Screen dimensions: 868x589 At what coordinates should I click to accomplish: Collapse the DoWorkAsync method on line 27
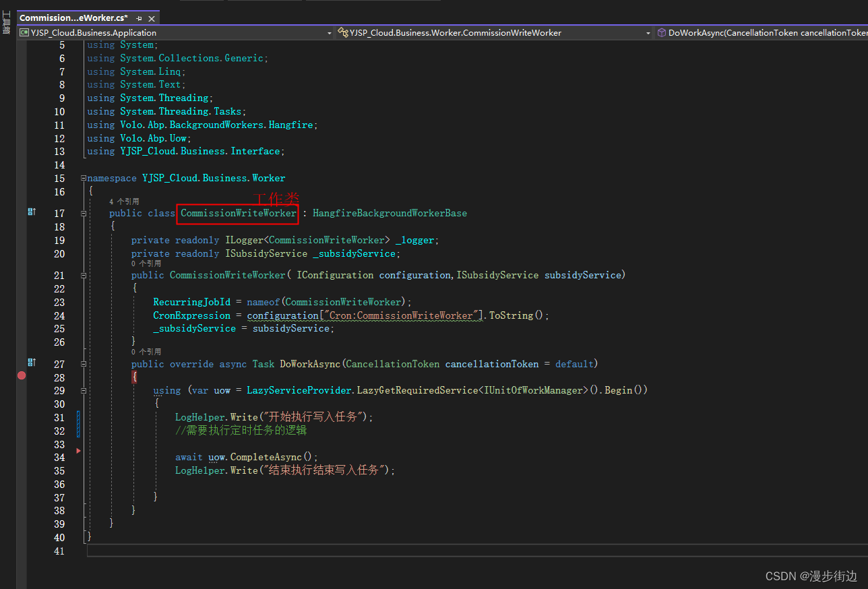pos(82,363)
